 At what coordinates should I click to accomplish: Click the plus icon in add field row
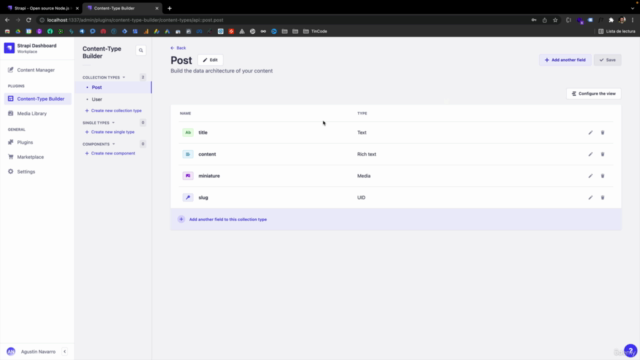click(181, 219)
